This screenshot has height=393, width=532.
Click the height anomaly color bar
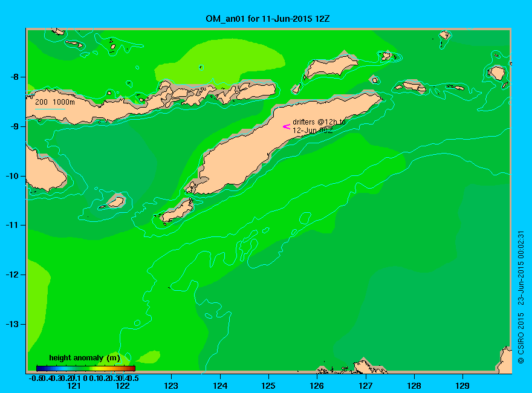(x=86, y=368)
